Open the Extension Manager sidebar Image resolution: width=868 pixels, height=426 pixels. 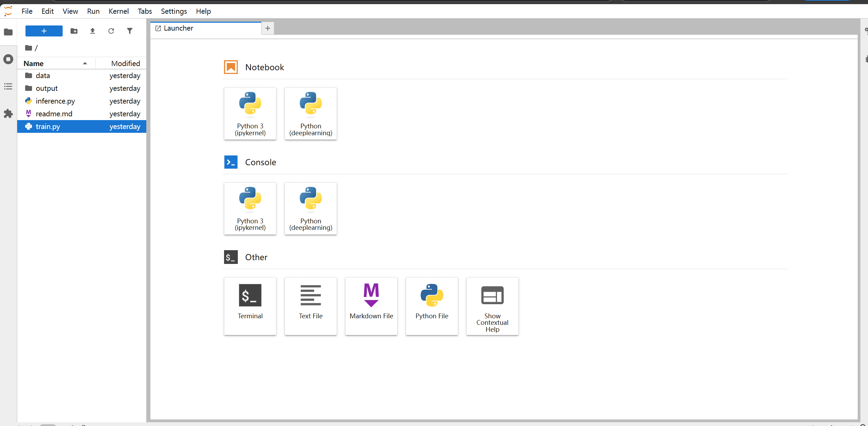(8, 114)
